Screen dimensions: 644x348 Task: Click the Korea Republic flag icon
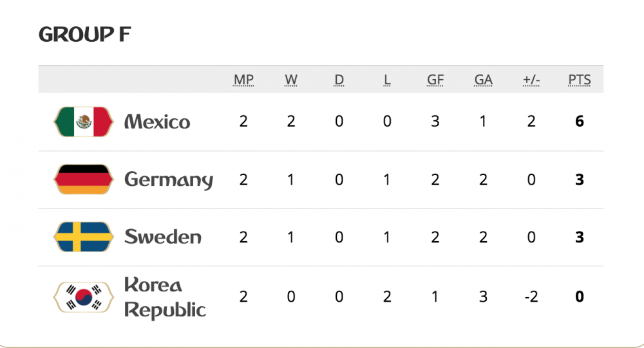point(83,297)
